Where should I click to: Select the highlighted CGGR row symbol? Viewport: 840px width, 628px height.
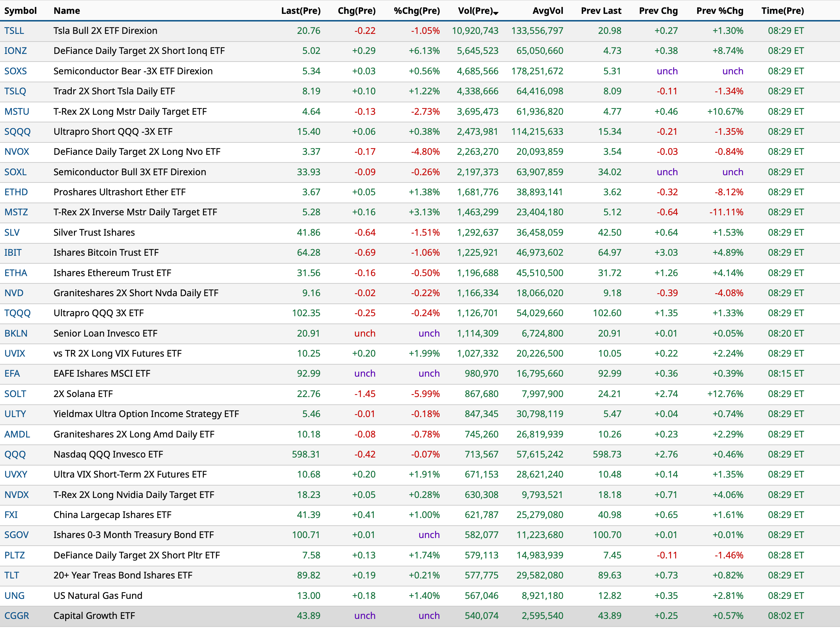17,616
